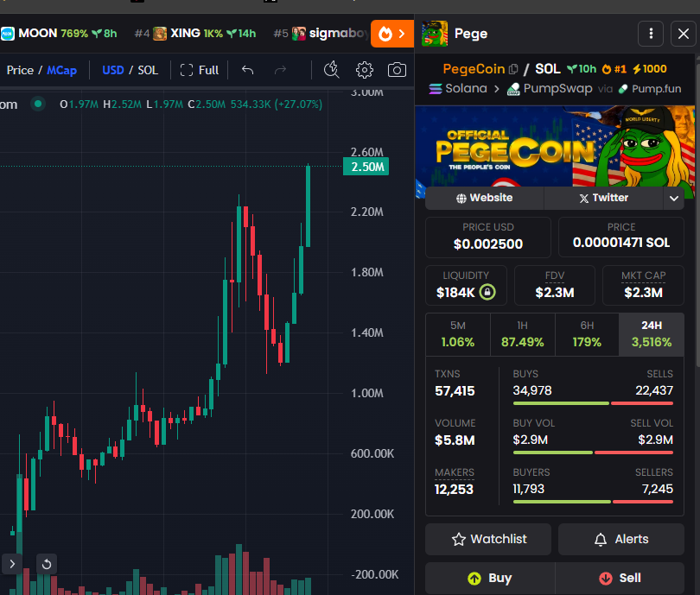Open the PegeCoin Website link

(484, 198)
